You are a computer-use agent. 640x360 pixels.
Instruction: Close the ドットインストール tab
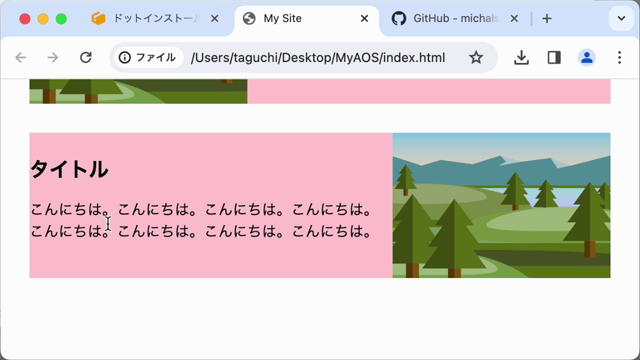coord(215,18)
